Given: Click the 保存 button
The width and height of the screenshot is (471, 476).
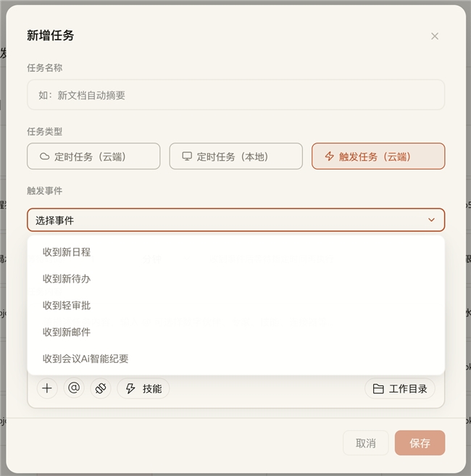Looking at the screenshot, I should pos(420,443).
